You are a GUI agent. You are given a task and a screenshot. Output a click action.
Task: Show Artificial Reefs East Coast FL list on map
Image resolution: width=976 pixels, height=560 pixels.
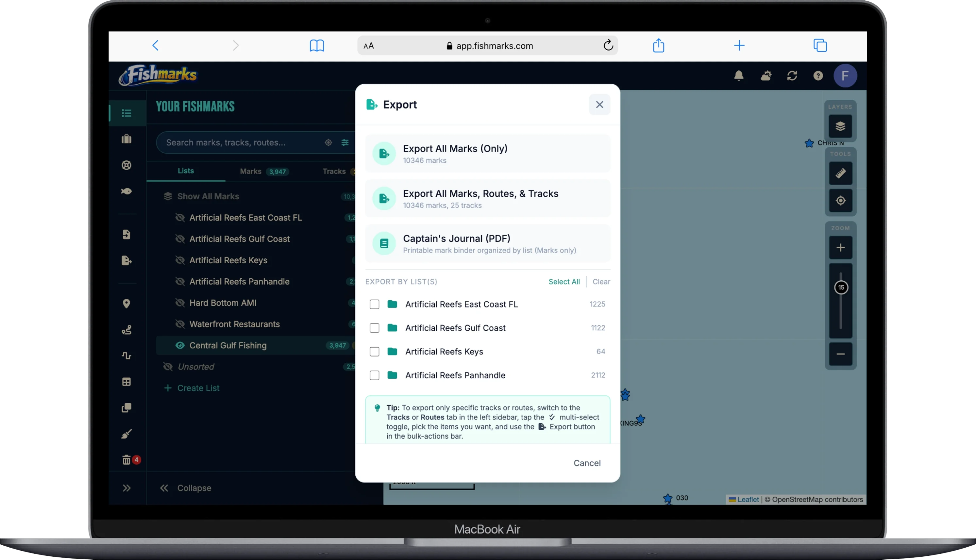pyautogui.click(x=180, y=218)
